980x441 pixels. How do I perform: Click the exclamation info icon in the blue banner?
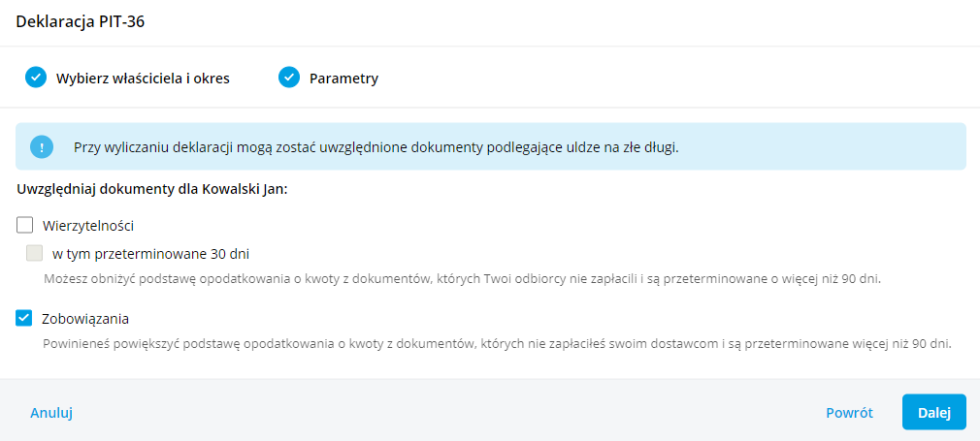coord(42,147)
